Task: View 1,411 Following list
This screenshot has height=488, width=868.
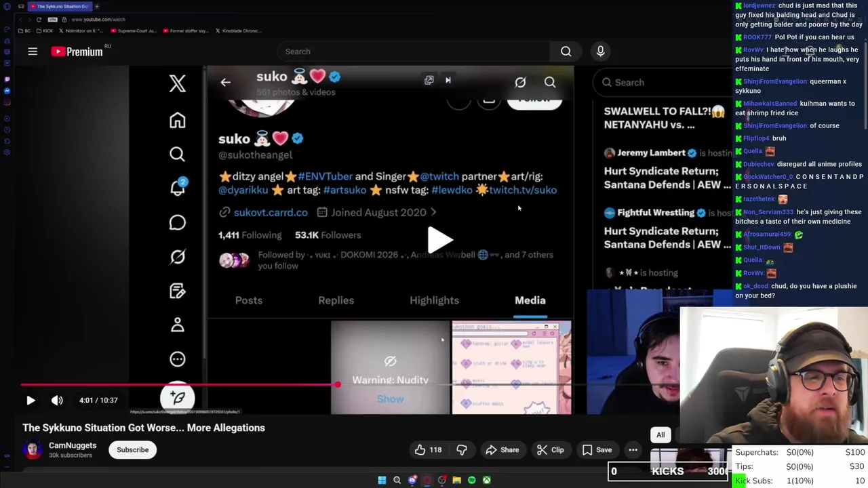Action: pyautogui.click(x=250, y=235)
